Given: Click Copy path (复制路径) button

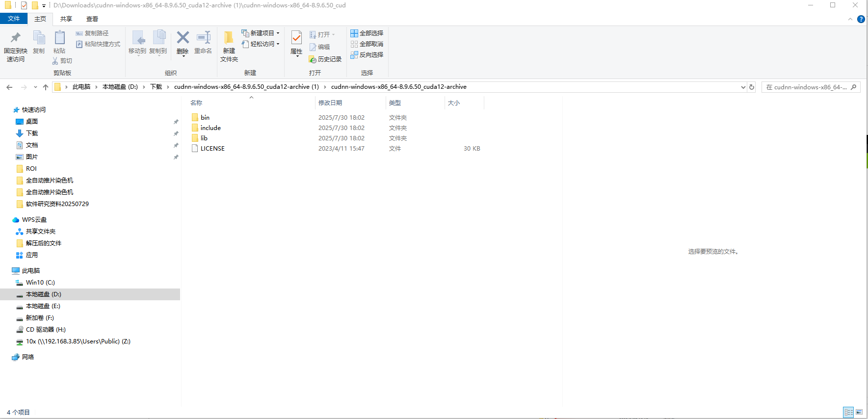Looking at the screenshot, I should click(92, 33).
